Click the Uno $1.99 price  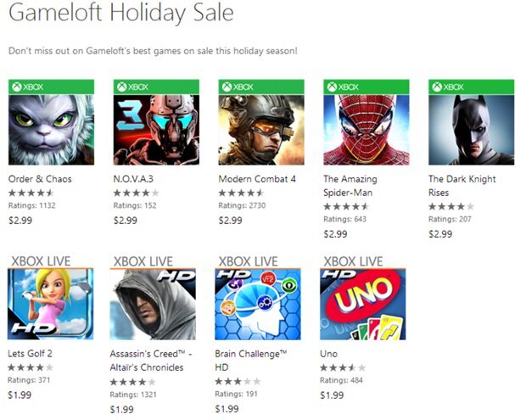[x=332, y=395]
